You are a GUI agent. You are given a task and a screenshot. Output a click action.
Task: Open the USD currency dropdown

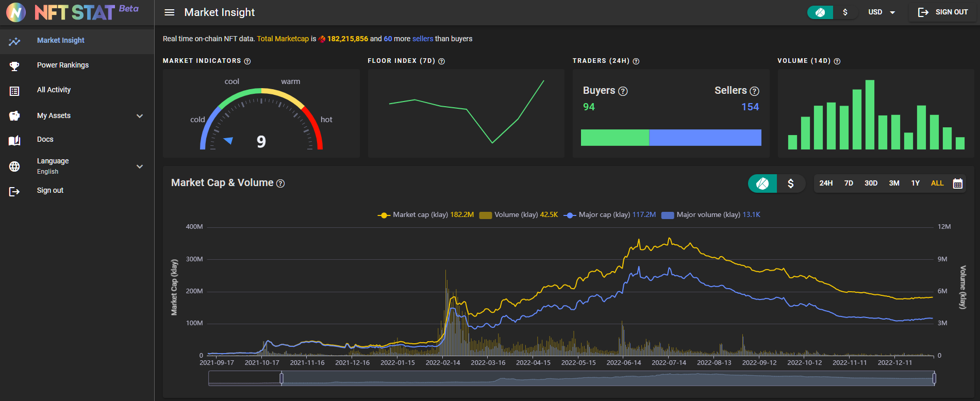tap(882, 12)
